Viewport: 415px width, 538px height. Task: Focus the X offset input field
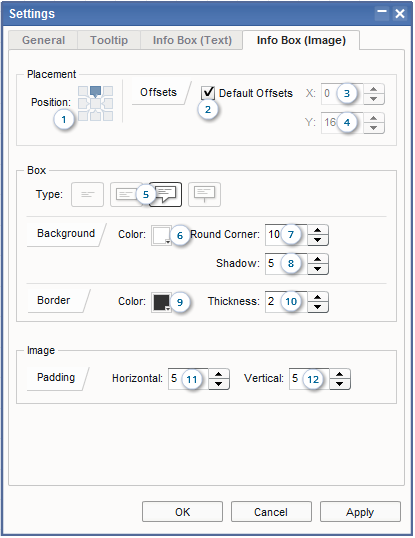pyautogui.click(x=342, y=94)
